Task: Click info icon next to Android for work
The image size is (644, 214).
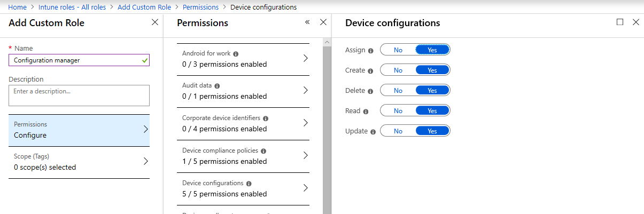Action: (236, 54)
